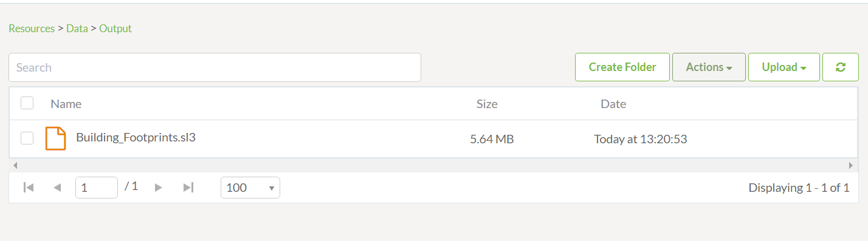The image size is (868, 241).
Task: Toggle the select-all checkbox in header
Action: (27, 103)
